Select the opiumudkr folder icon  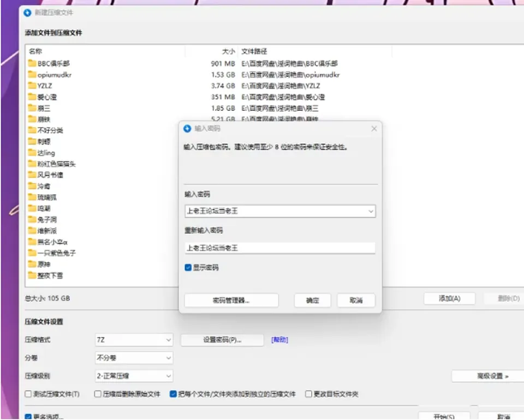pyautogui.click(x=32, y=74)
